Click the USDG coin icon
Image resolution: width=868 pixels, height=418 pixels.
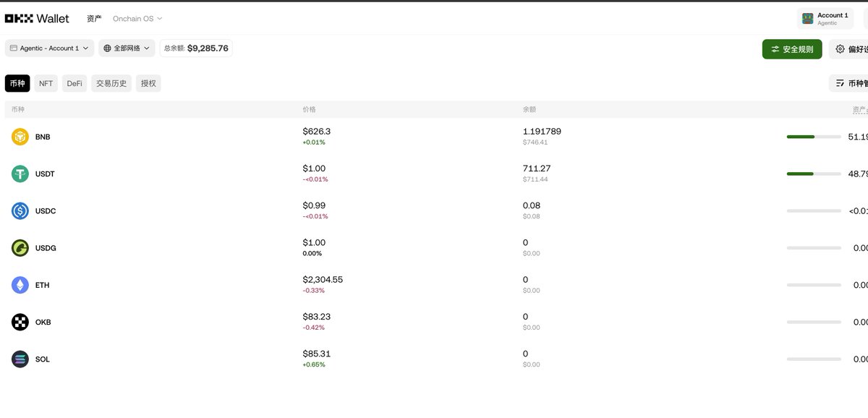pyautogui.click(x=20, y=248)
